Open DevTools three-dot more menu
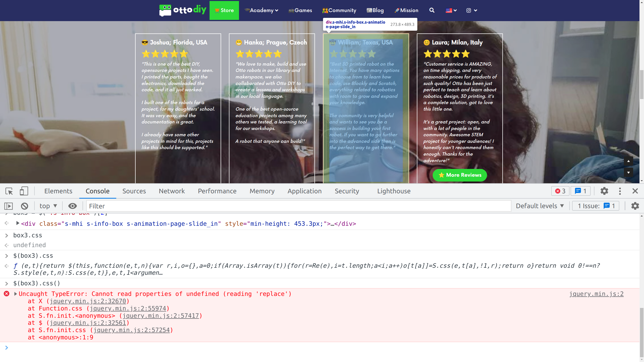 [x=620, y=191]
